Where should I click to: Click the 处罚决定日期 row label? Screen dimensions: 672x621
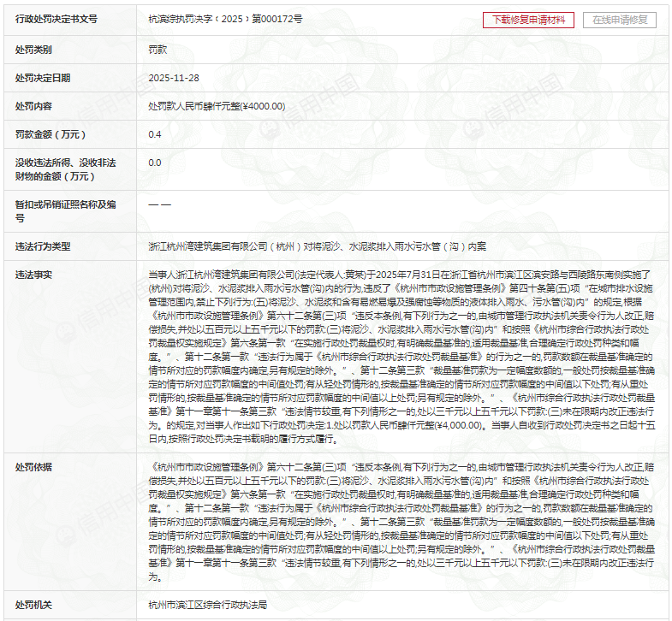pos(43,78)
